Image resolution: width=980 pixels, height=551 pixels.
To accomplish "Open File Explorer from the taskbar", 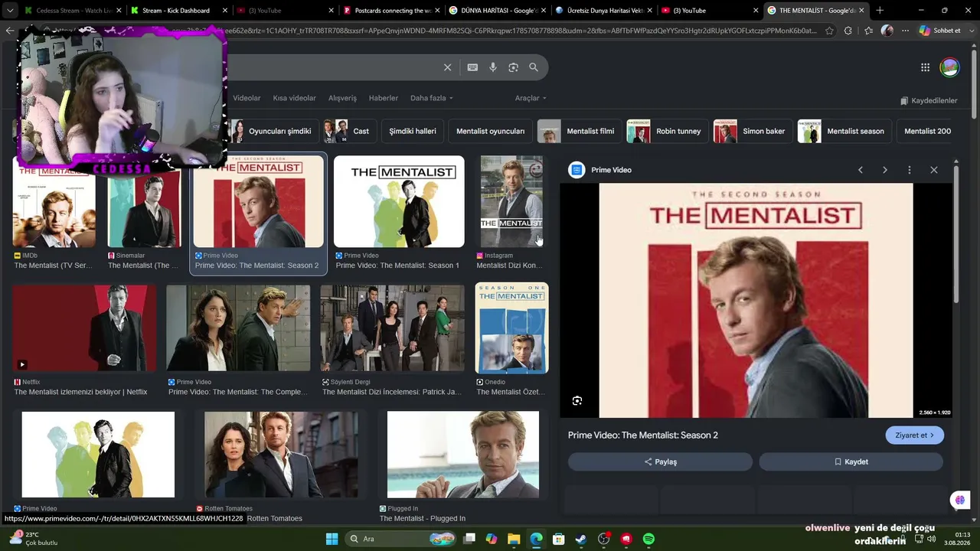I will (514, 539).
